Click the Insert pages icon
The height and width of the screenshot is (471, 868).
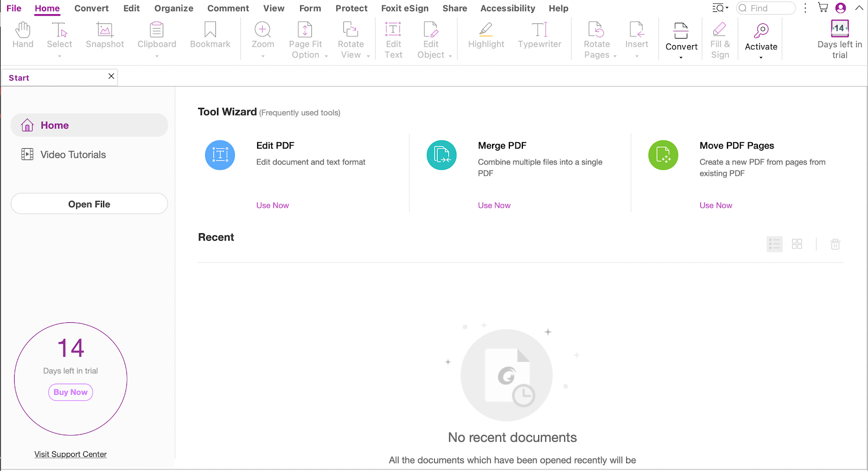click(636, 30)
